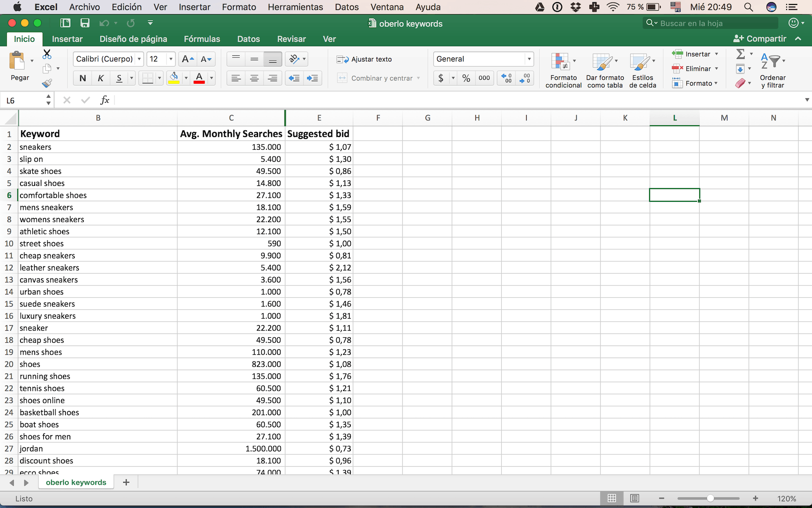Image resolution: width=812 pixels, height=508 pixels.
Task: Toggle bold formatting with N
Action: click(82, 78)
